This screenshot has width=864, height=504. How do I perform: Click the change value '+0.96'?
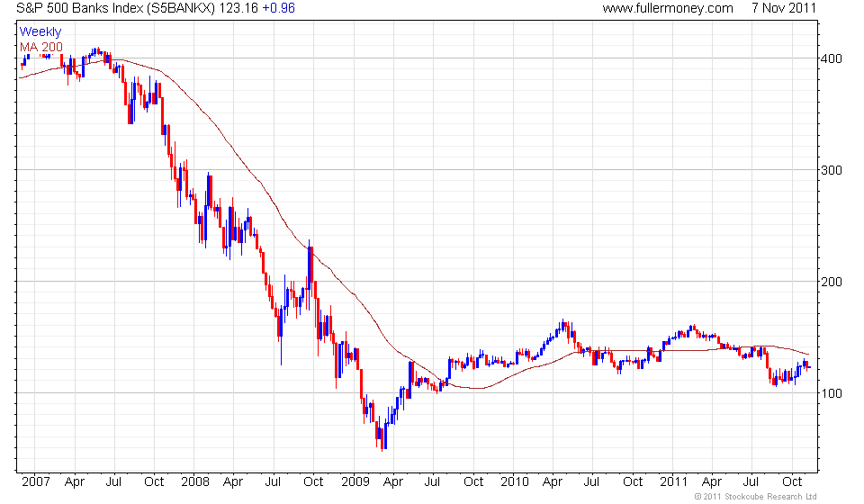[278, 8]
